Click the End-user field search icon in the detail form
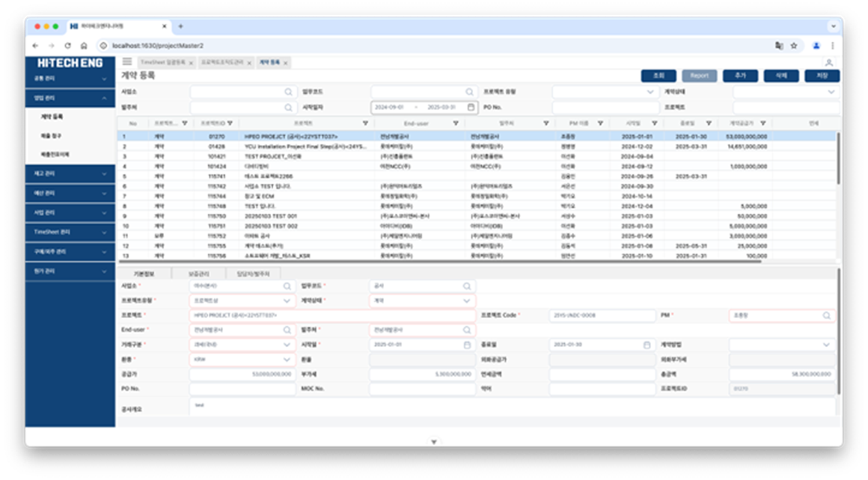The image size is (868, 480). point(287,330)
